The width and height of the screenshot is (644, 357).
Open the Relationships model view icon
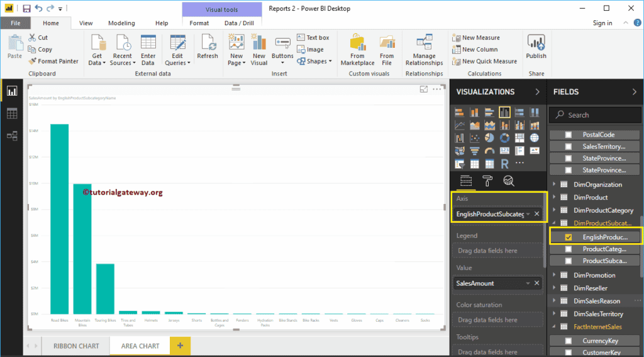(x=11, y=136)
